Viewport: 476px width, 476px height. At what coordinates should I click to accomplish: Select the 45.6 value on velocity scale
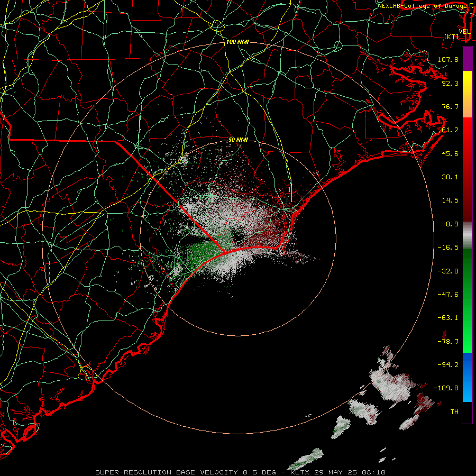point(450,153)
